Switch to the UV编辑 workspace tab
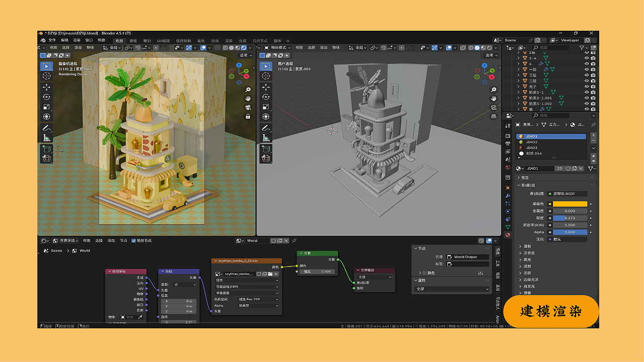The height and width of the screenshot is (362, 644). pyautogui.click(x=164, y=41)
